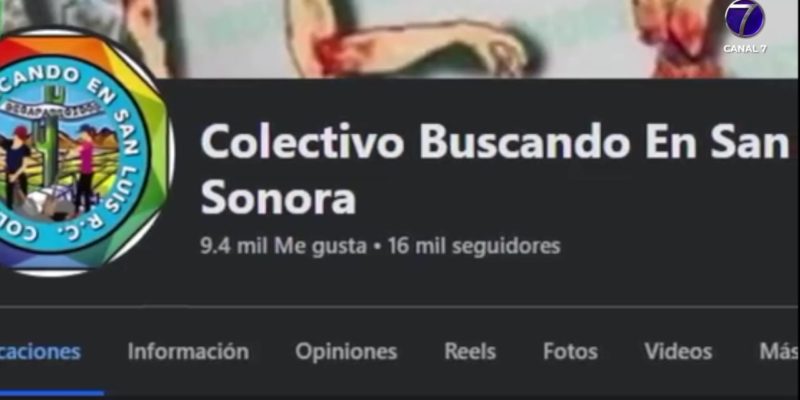Click the 16 mil seguidores link
The image size is (800, 400).
tap(474, 246)
